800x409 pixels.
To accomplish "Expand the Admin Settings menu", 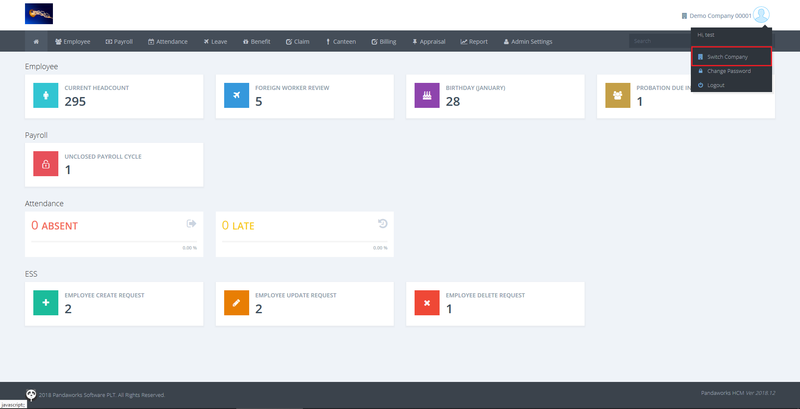I will tap(527, 42).
